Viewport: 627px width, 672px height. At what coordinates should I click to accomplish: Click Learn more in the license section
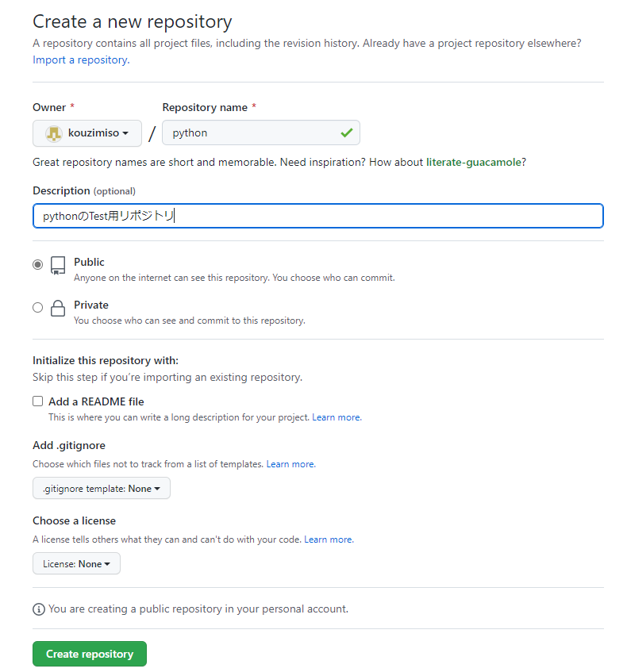coord(328,539)
